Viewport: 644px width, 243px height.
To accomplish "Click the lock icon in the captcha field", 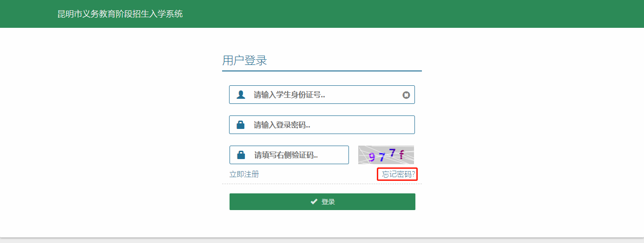I will coord(241,155).
